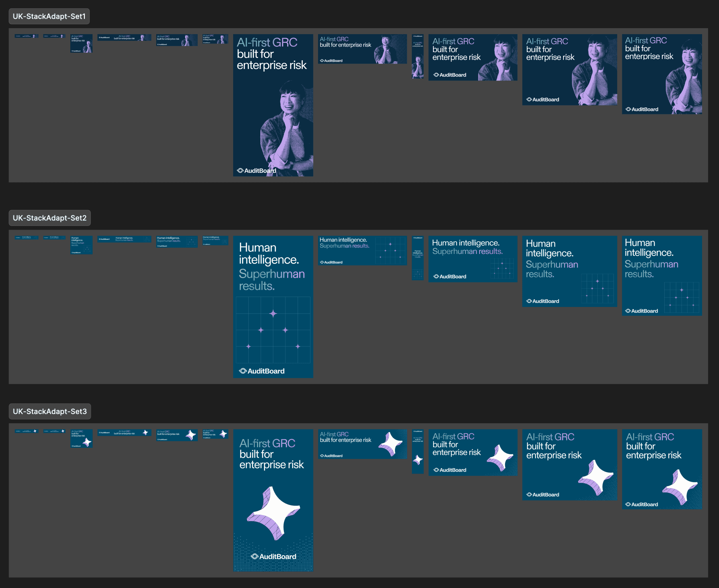Select the UK-StackAdapt-Set1 section label
Viewport: 719px width, 588px height.
49,16
